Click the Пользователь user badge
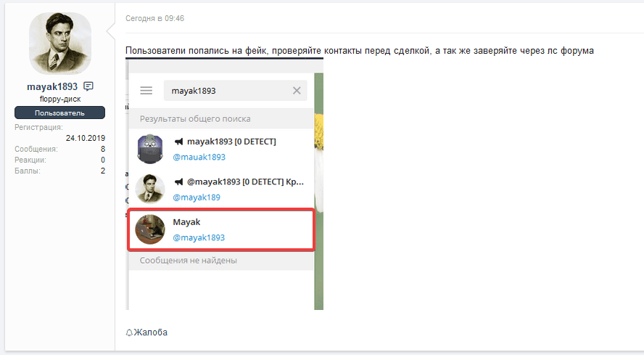Image resolution: width=644 pixels, height=355 pixels. point(59,113)
